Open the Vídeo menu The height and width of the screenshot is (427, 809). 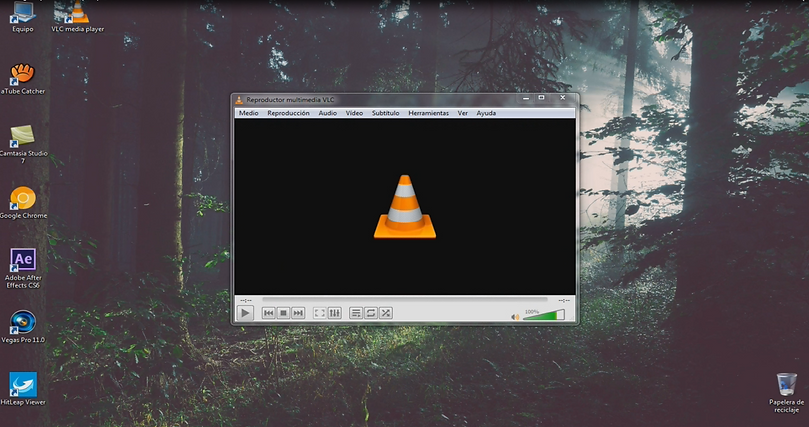pos(354,113)
